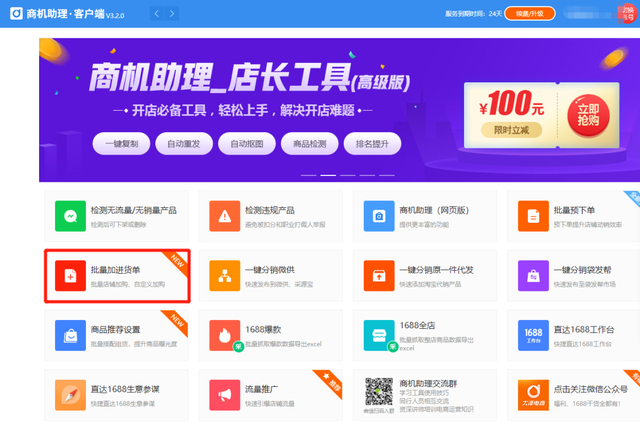The image size is (640, 426).
Task: Click the 一键复制 pill on banner
Action: (121, 144)
